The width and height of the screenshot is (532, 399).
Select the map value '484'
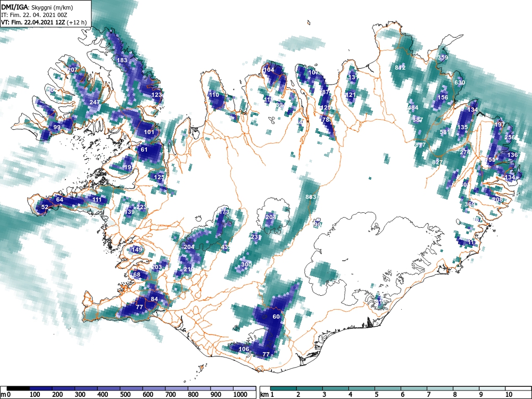click(x=413, y=107)
